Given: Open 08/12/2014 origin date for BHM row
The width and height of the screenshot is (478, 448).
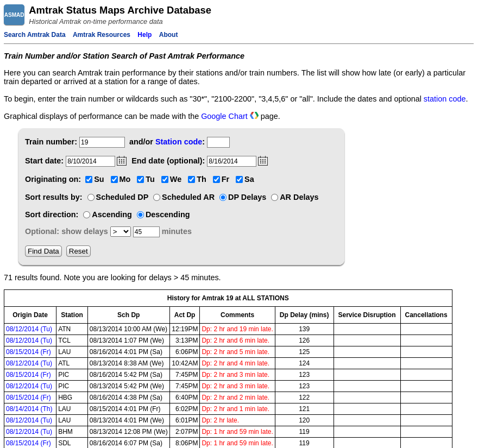Looking at the screenshot, I should [x=29, y=432].
